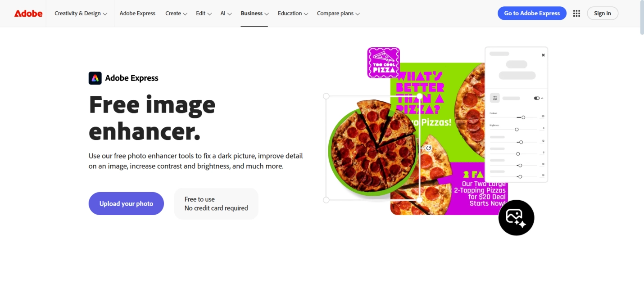Close the adjustments panel with the X
The image size is (644, 297).
pyautogui.click(x=543, y=55)
